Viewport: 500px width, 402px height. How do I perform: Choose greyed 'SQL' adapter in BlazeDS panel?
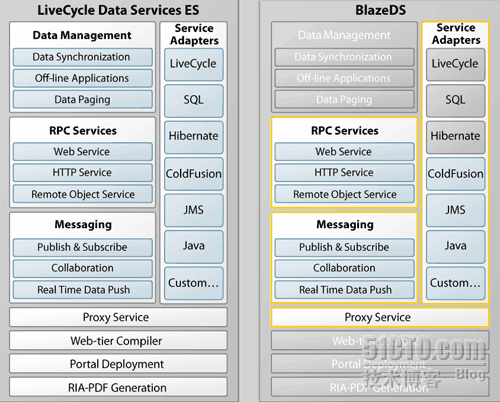coord(456,101)
